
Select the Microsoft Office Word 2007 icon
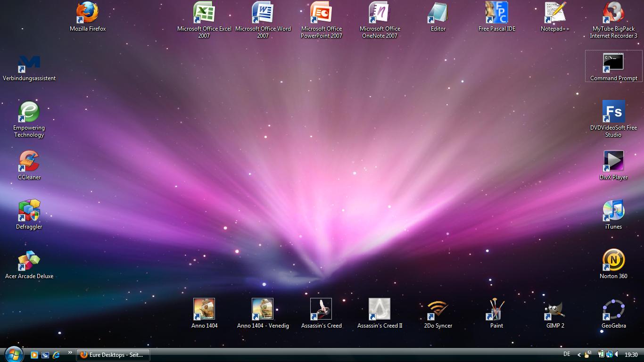[x=263, y=20]
